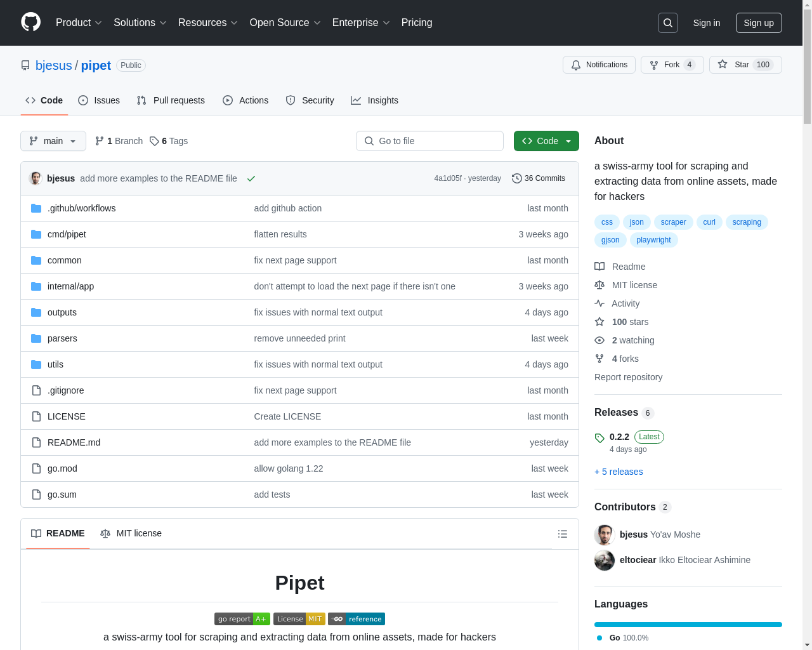The height and width of the screenshot is (650, 812).
Task: Open the main branch selector dropdown
Action: [53, 141]
